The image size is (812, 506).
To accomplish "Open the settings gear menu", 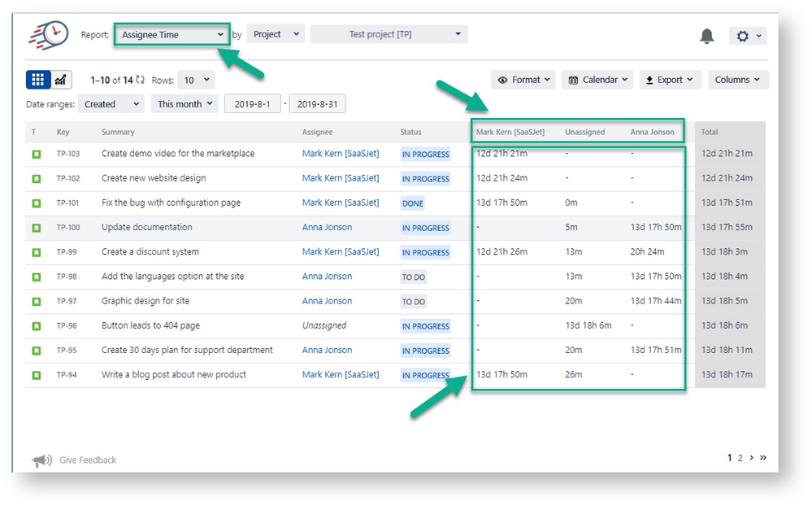I will 748,36.
